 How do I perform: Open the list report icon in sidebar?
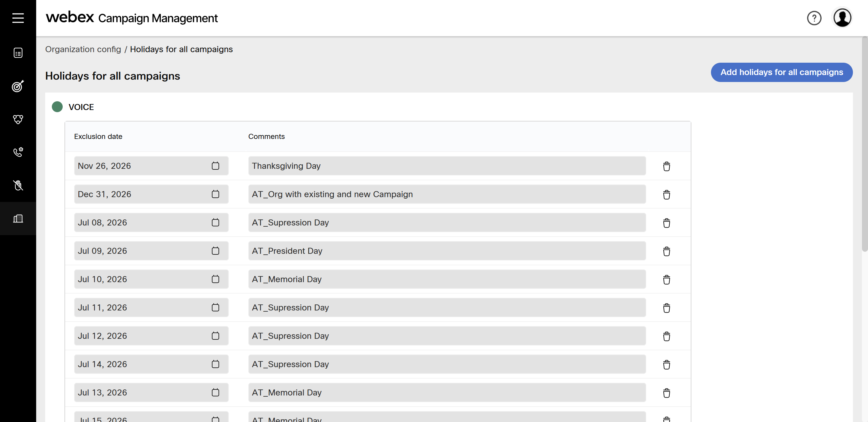tap(18, 53)
